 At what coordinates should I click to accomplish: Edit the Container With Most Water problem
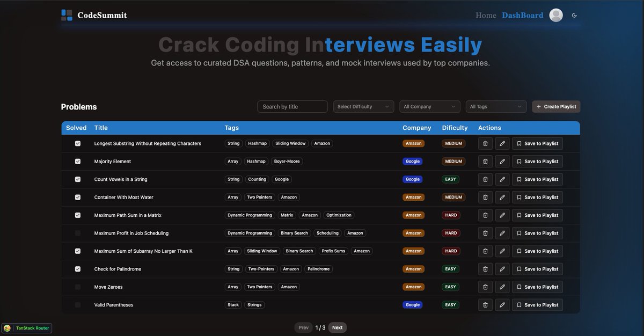(x=502, y=197)
